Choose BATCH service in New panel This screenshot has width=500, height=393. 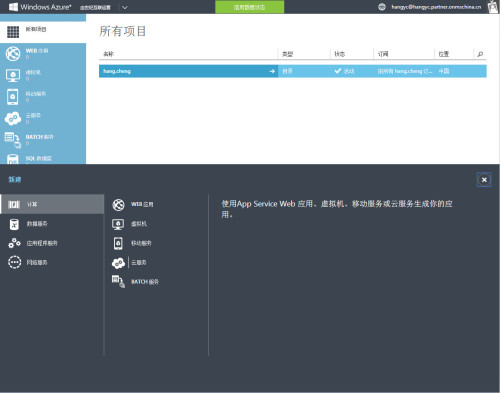point(145,282)
